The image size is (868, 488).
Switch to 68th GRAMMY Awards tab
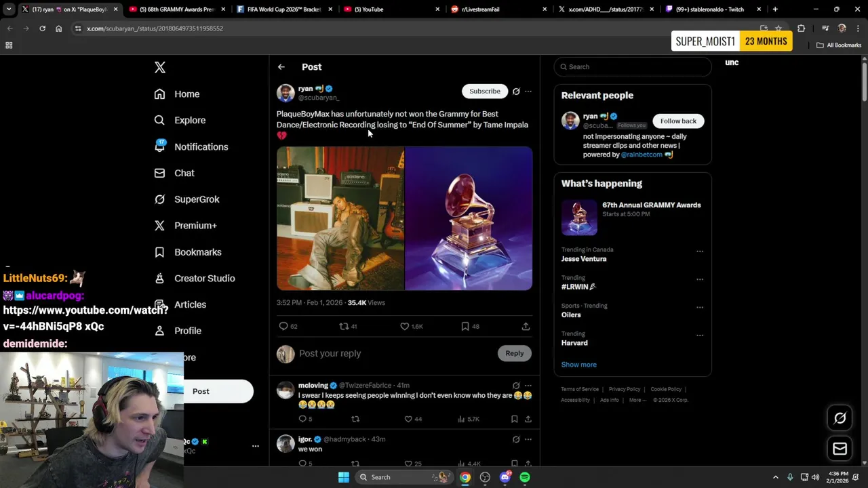pos(177,9)
